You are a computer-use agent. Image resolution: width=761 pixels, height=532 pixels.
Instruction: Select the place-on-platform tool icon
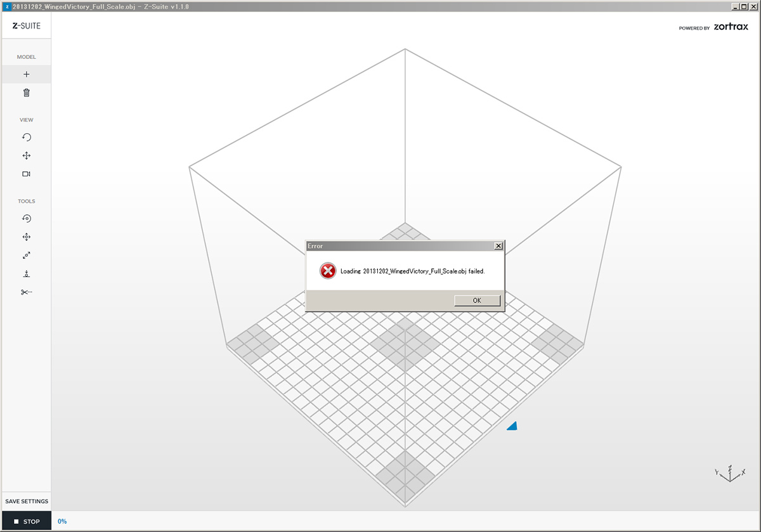tap(26, 274)
